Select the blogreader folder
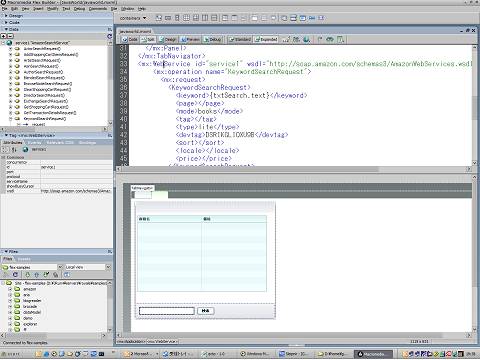 [x=32, y=301]
